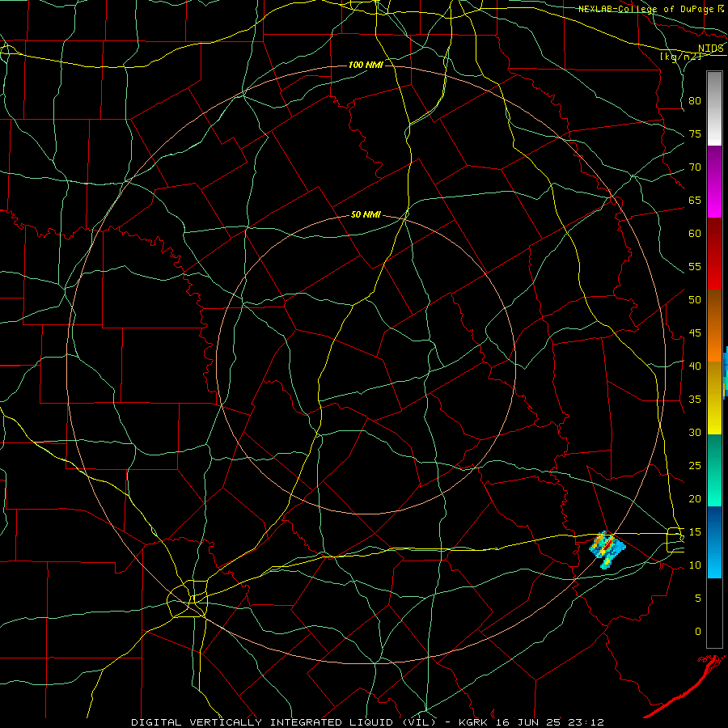Click the "NIDS" label above the scale
The image size is (728, 728).
(710, 49)
